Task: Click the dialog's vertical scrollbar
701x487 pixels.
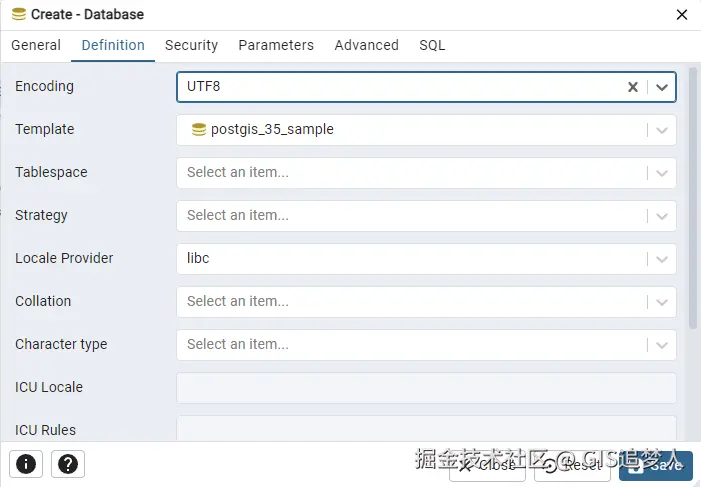Action: (x=694, y=200)
